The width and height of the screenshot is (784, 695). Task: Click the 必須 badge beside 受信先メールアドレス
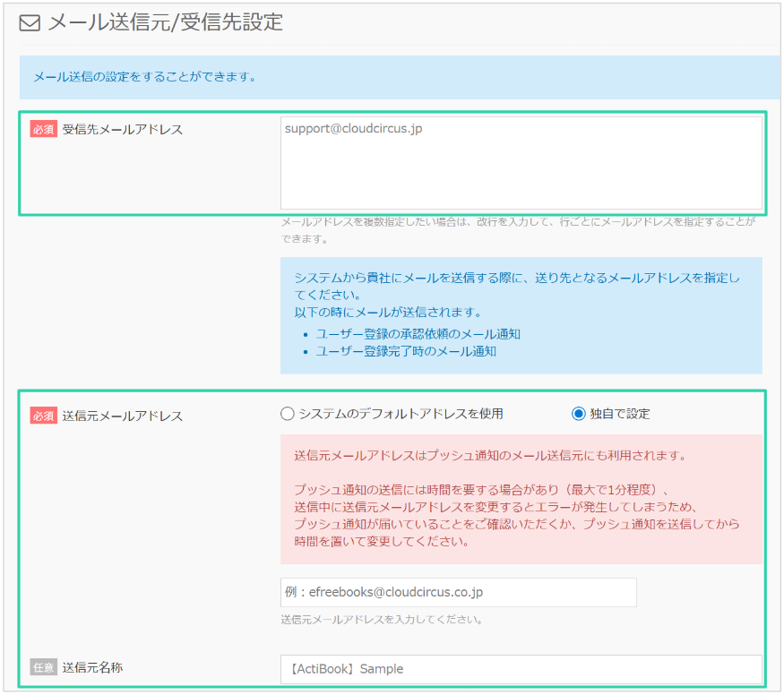(x=44, y=130)
